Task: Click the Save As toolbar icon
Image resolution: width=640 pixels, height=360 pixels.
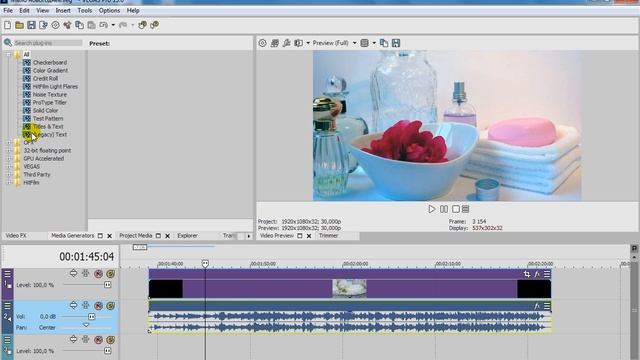Action: [x=43, y=25]
